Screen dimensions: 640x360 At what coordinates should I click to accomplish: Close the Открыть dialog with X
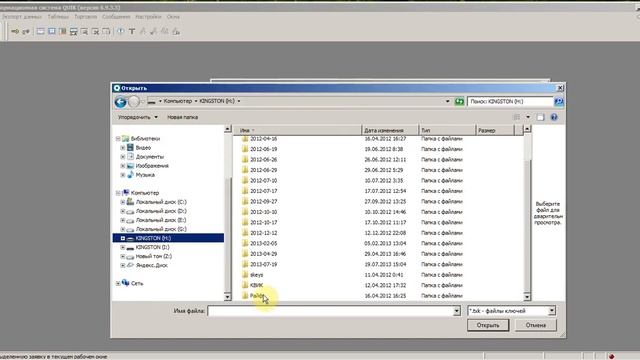coord(560,88)
